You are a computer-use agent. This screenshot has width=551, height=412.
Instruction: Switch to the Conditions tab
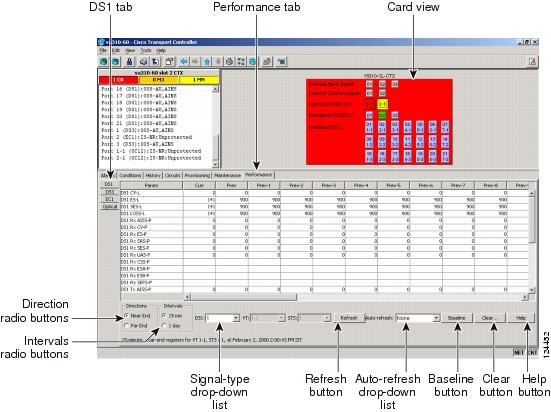point(130,175)
